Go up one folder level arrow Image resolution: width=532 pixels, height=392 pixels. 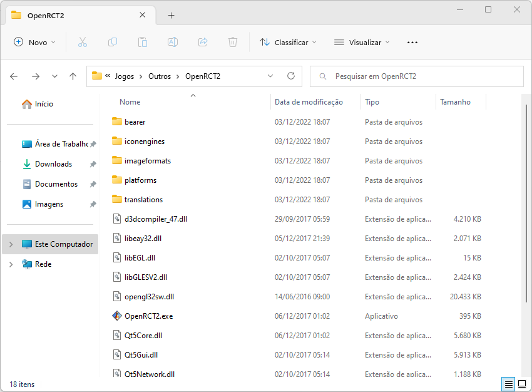(x=73, y=76)
